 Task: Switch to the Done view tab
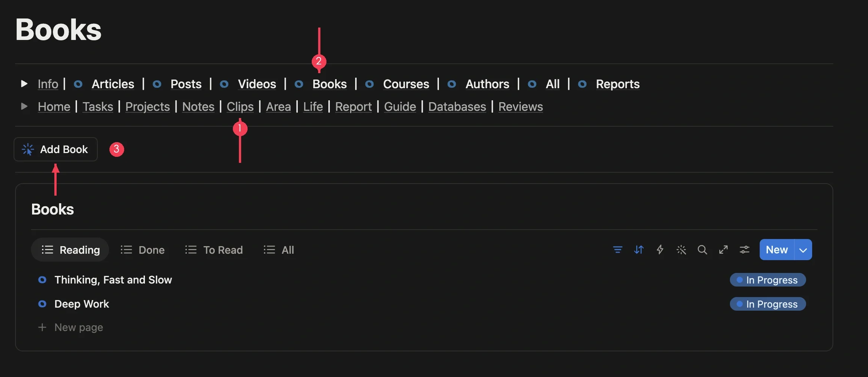pos(143,250)
